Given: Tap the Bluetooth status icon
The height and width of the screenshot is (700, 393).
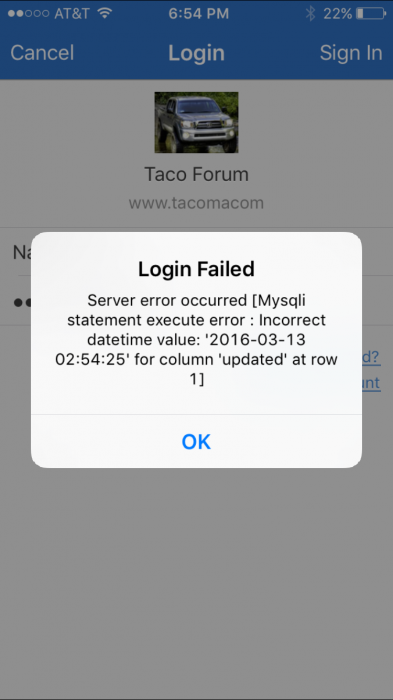Looking at the screenshot, I should [310, 13].
